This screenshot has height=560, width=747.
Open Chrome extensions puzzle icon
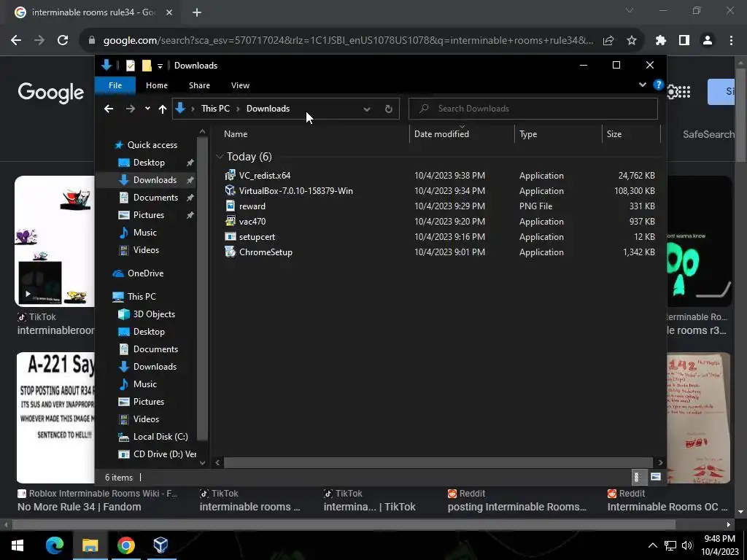coord(660,41)
